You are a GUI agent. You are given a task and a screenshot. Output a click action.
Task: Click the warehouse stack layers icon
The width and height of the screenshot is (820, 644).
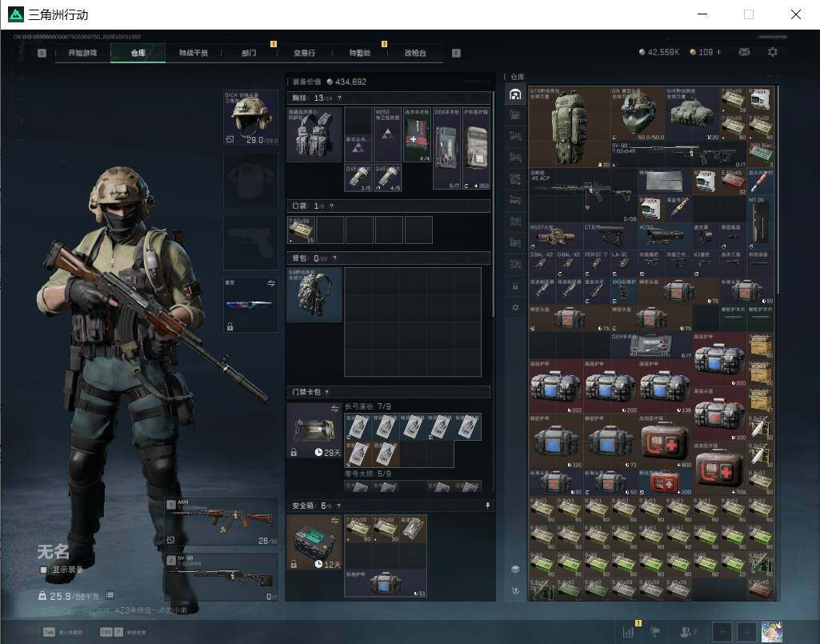click(515, 569)
